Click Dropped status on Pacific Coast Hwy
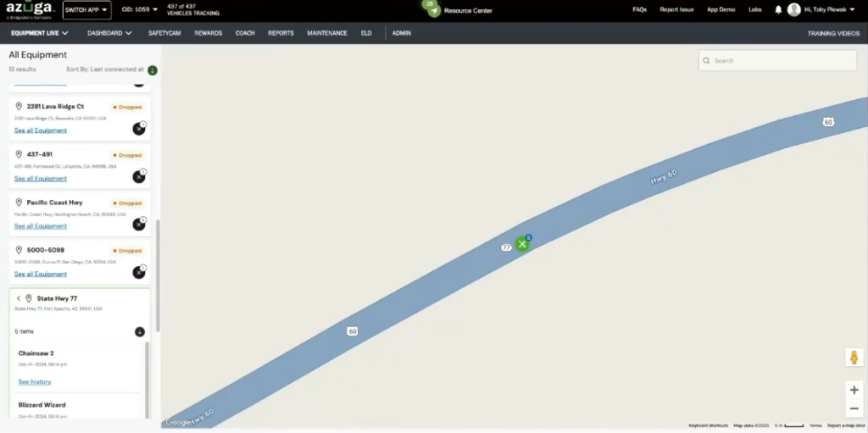 (x=127, y=203)
